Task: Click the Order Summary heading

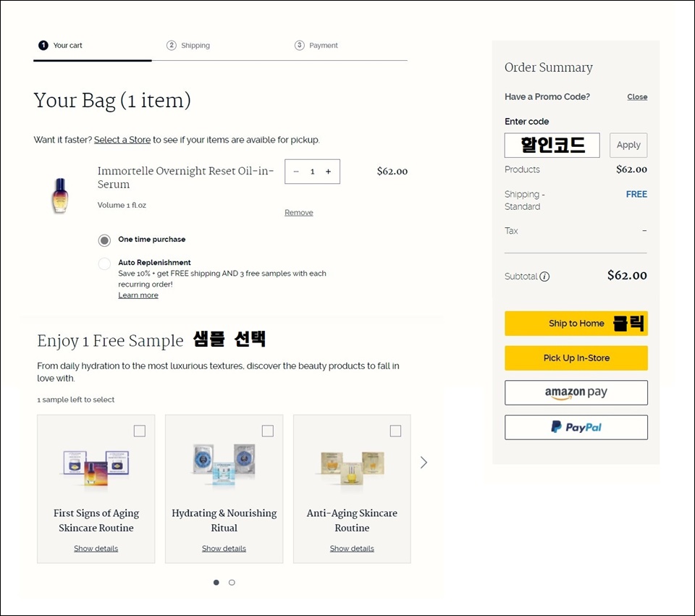Action: coord(549,67)
